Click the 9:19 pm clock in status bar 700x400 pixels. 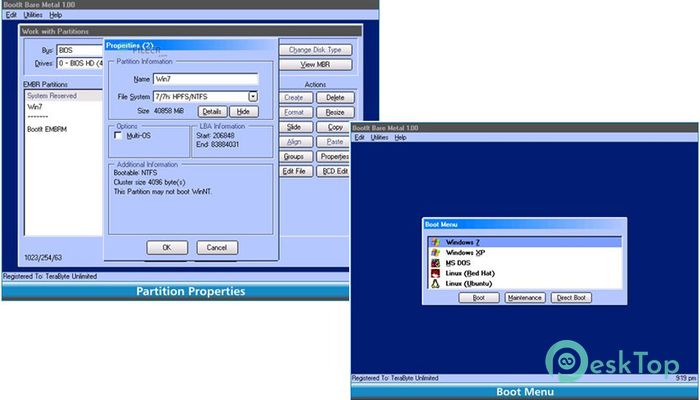686,378
